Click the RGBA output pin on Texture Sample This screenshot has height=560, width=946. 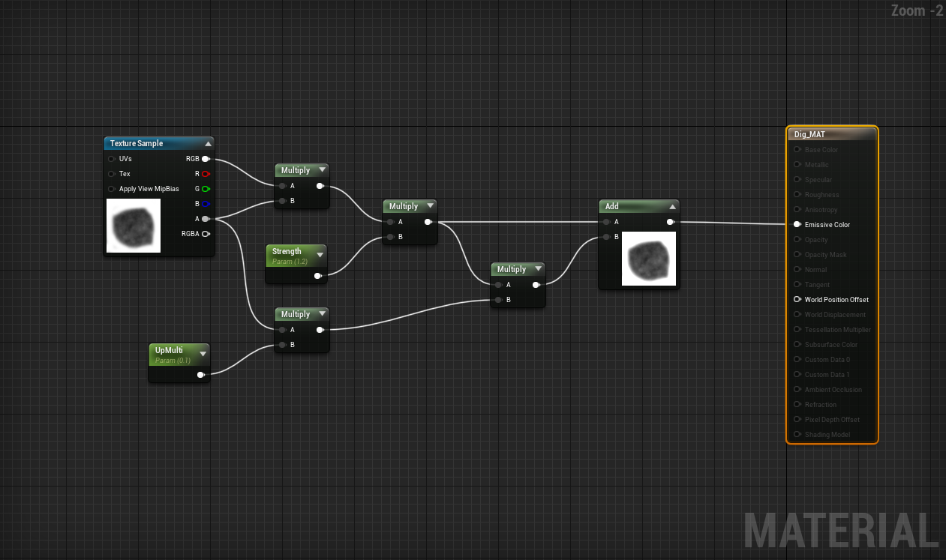click(x=206, y=234)
